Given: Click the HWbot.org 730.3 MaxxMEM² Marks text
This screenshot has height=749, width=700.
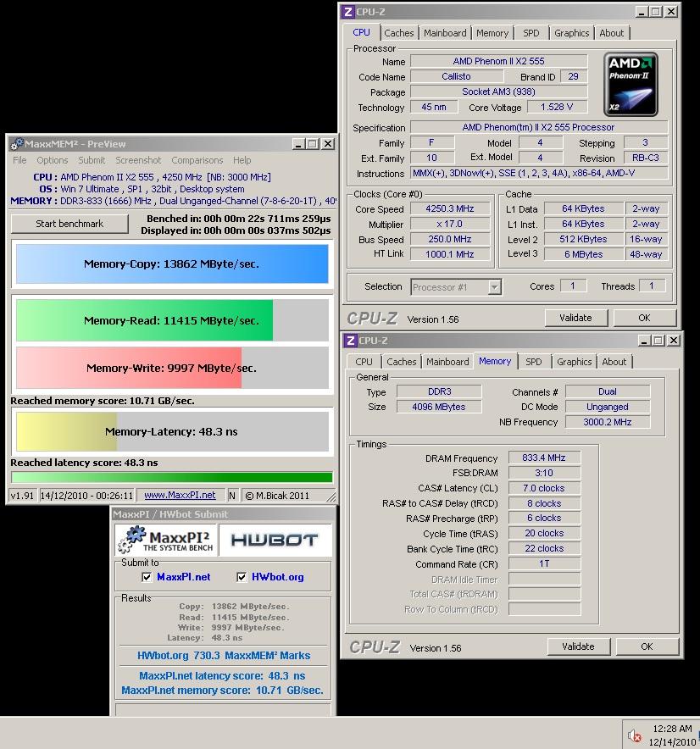Looking at the screenshot, I should [224, 656].
